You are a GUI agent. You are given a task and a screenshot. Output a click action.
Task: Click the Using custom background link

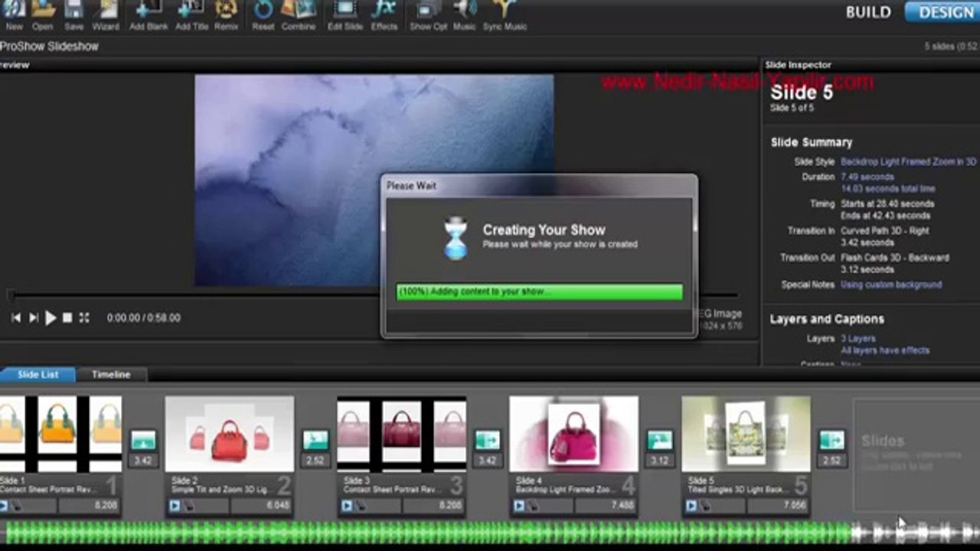891,285
